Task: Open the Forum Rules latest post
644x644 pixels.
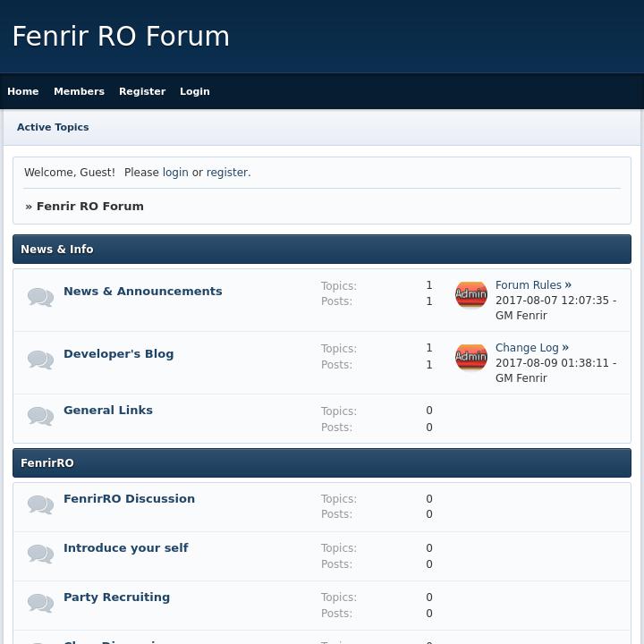Action: tap(529, 285)
